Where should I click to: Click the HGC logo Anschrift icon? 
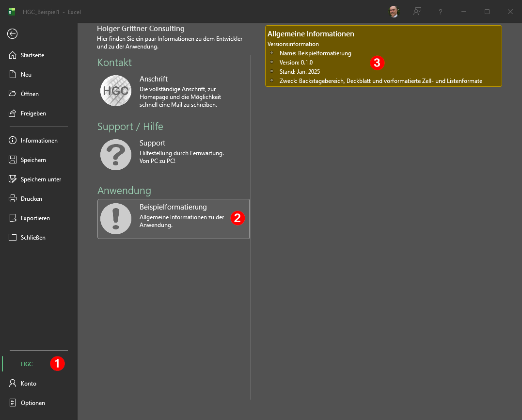coord(115,91)
